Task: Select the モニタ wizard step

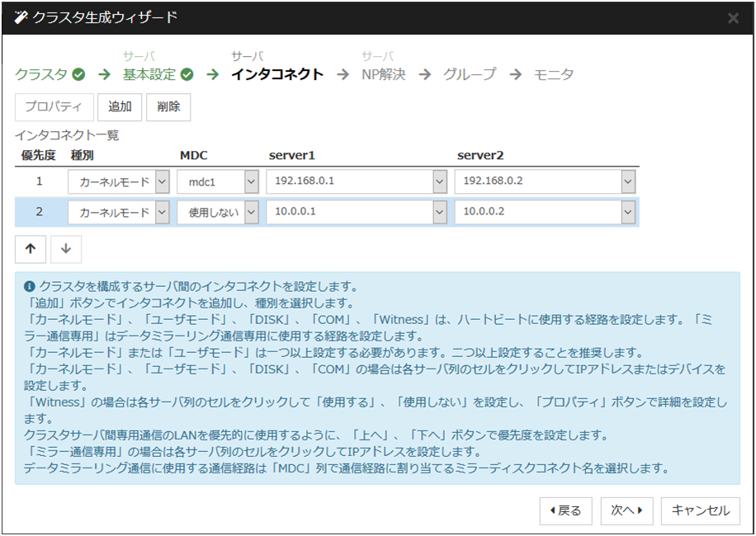Action: pos(554,74)
